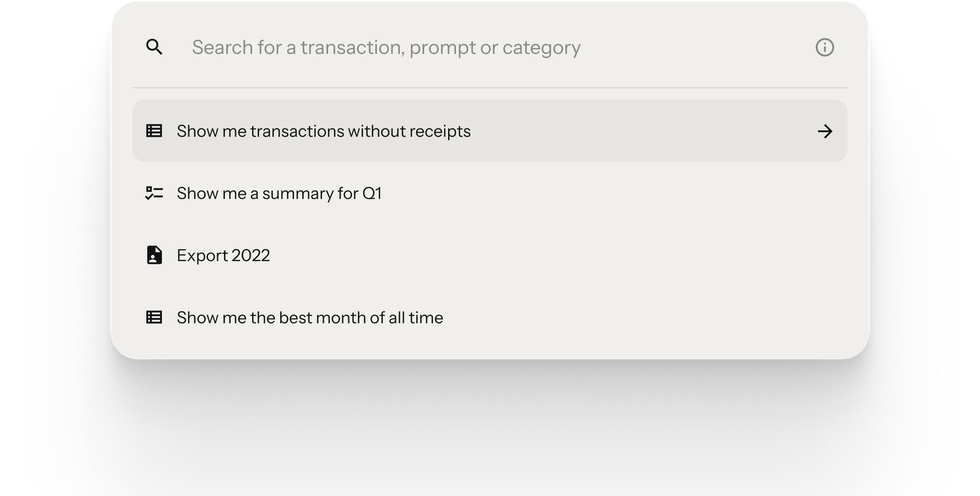
Task: Click the arrow on the highlighted suggestion
Action: [x=825, y=131]
